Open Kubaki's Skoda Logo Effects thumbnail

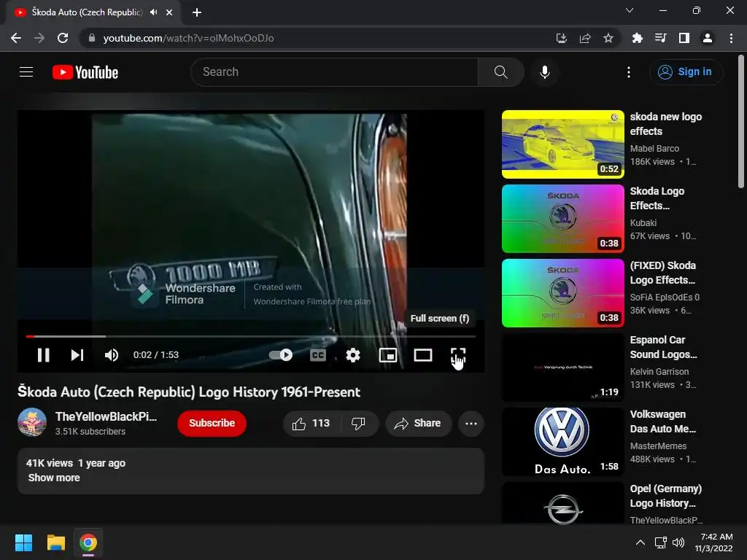[x=563, y=219]
